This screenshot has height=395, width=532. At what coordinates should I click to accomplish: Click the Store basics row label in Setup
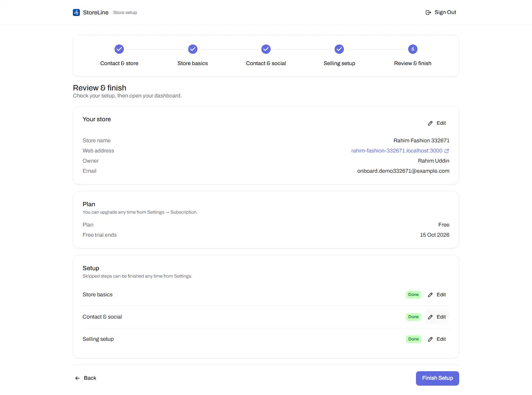pyautogui.click(x=97, y=295)
